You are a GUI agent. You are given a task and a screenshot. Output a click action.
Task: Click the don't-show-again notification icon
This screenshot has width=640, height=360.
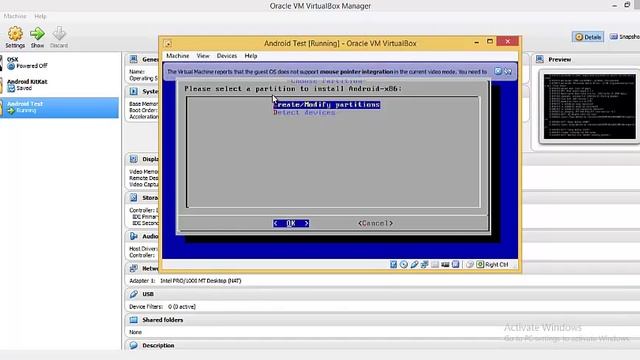(x=508, y=71)
